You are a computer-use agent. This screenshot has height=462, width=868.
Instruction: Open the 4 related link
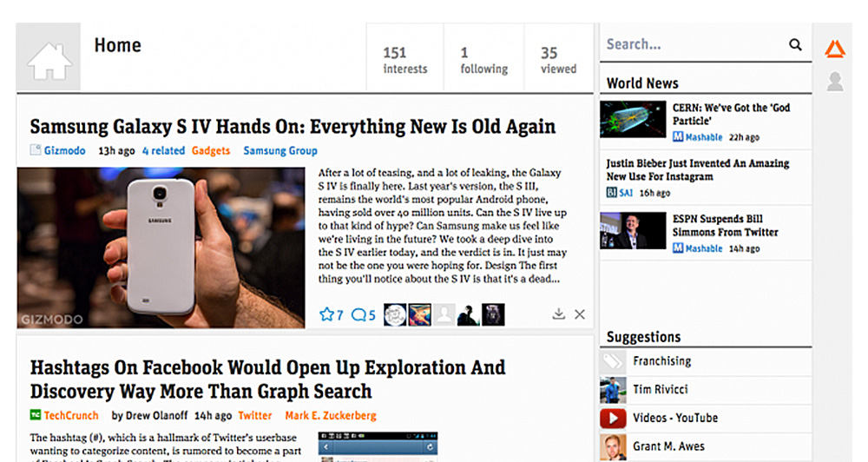click(163, 151)
